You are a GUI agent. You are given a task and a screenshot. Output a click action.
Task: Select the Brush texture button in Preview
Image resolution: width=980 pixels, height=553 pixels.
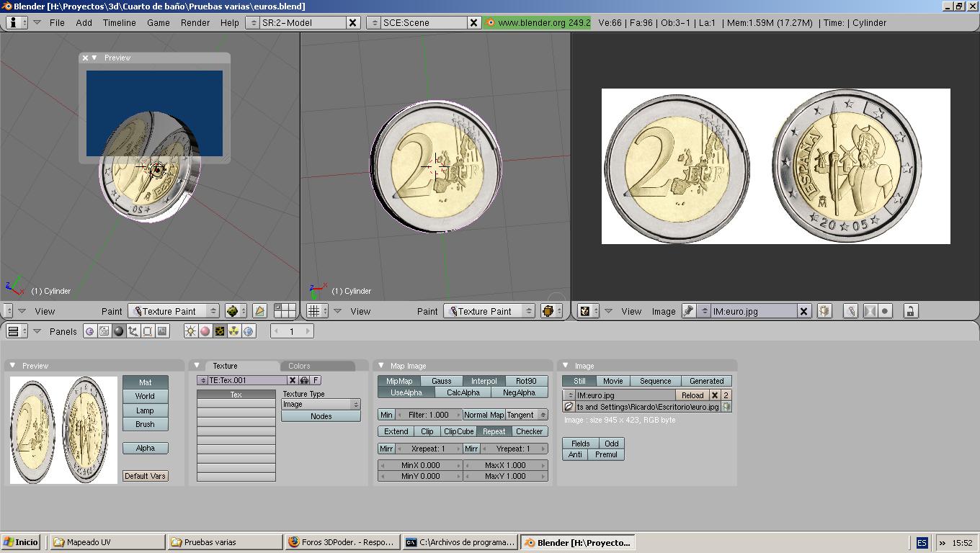point(145,424)
